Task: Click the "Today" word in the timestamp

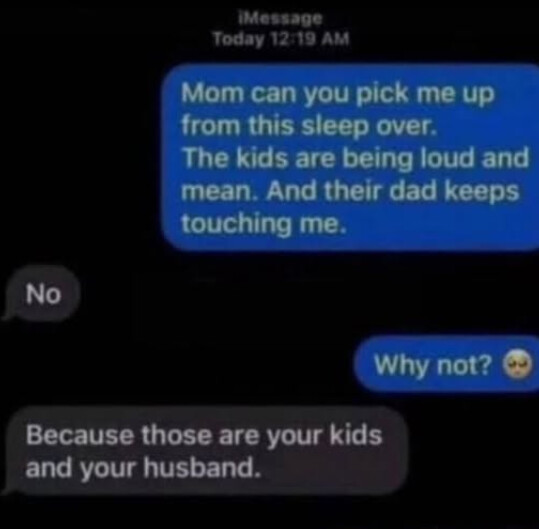Action: pyautogui.click(x=238, y=39)
